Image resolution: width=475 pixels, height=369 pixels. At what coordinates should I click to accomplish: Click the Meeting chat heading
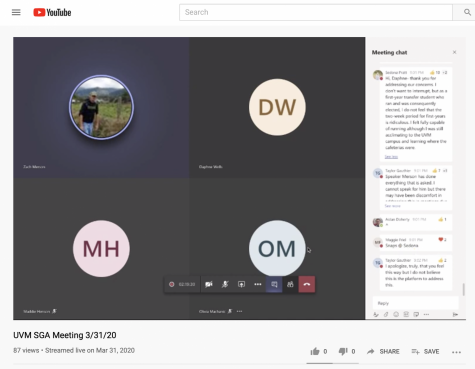click(389, 52)
